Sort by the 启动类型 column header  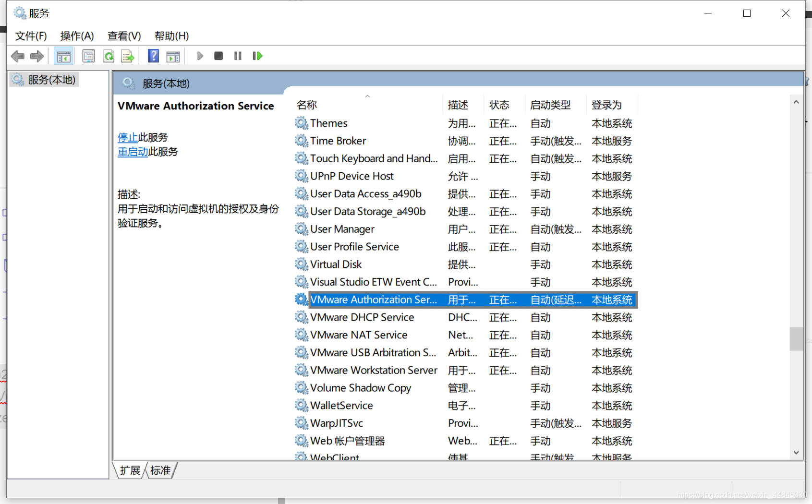click(x=556, y=105)
